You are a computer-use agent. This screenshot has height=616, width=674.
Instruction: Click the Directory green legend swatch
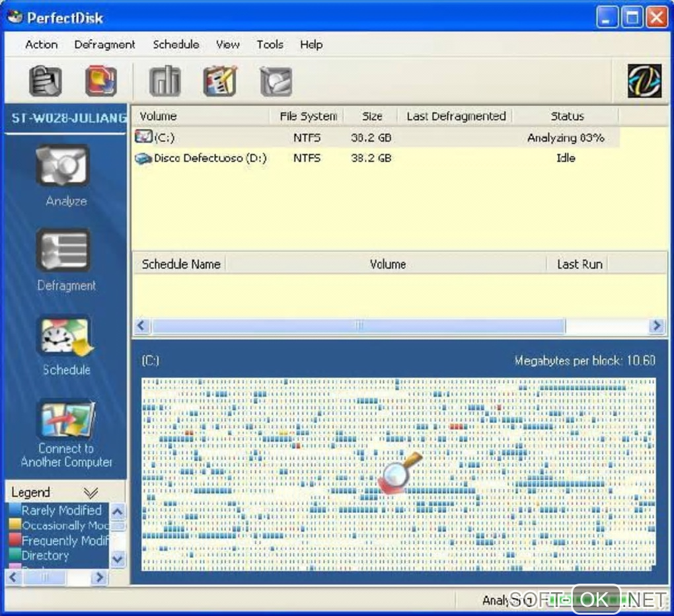[15, 555]
